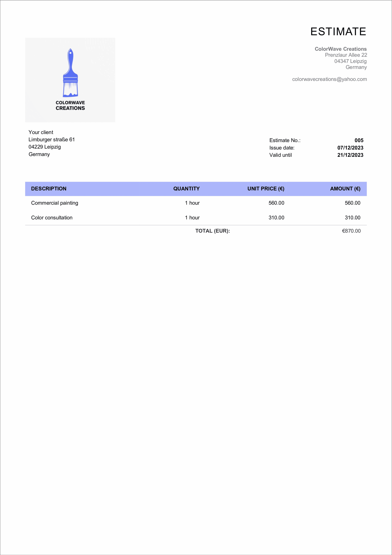
Task: Click the COLORWAVE CREATIONS logo text
Action: (70, 105)
